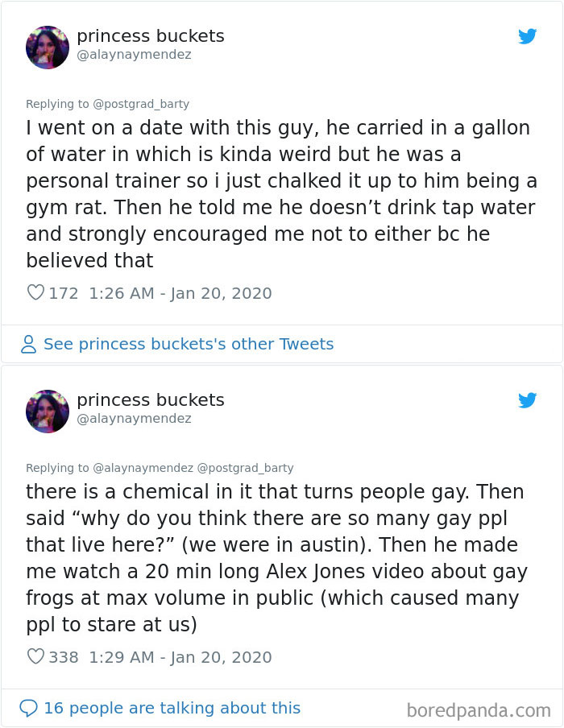The image size is (564, 728).
Task: Click the princess buckets display name on second tweet
Action: tap(150, 399)
